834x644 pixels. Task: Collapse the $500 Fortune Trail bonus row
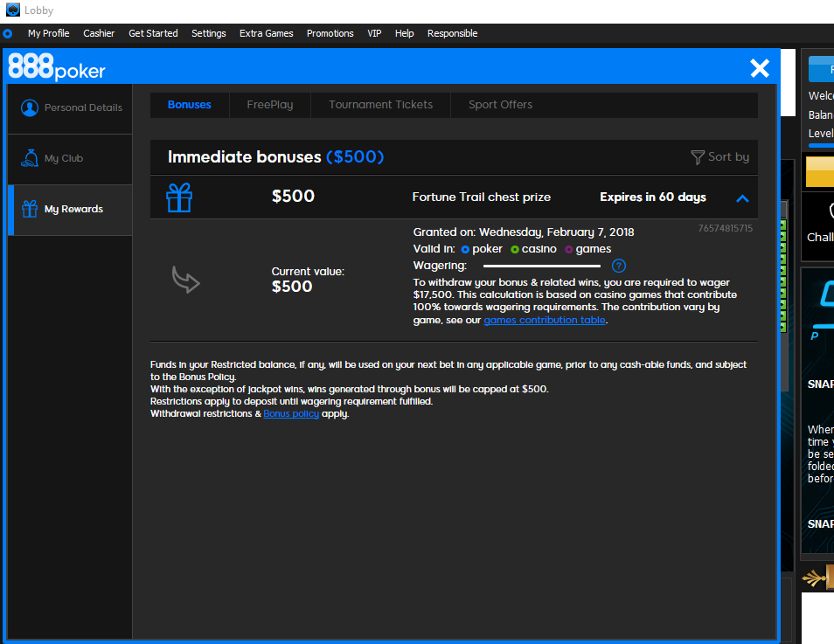pos(742,198)
